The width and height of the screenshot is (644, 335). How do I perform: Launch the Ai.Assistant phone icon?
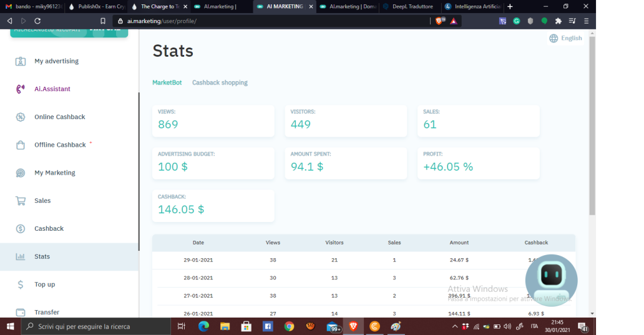(x=21, y=89)
